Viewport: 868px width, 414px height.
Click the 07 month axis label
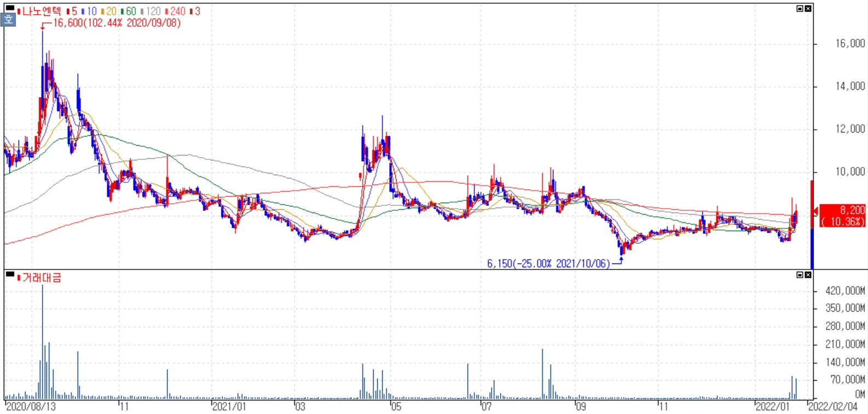[486, 406]
